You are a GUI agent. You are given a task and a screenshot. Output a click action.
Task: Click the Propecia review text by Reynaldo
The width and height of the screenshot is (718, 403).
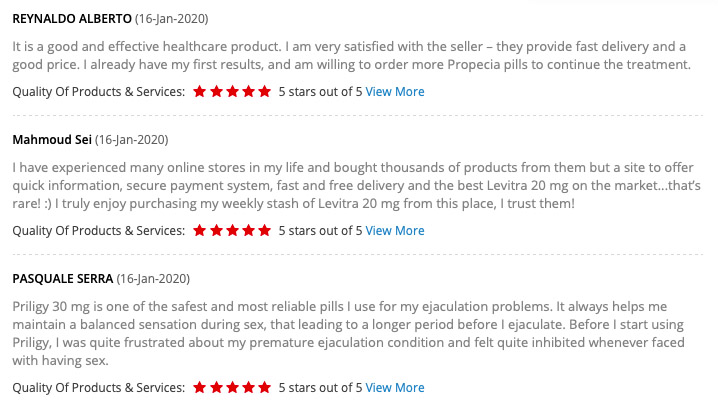pos(352,55)
